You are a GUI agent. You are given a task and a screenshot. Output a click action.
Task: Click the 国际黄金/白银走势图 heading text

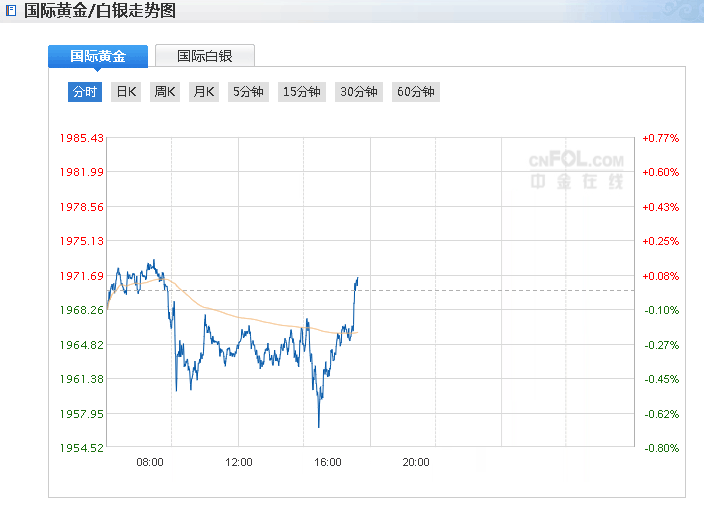[x=99, y=12]
